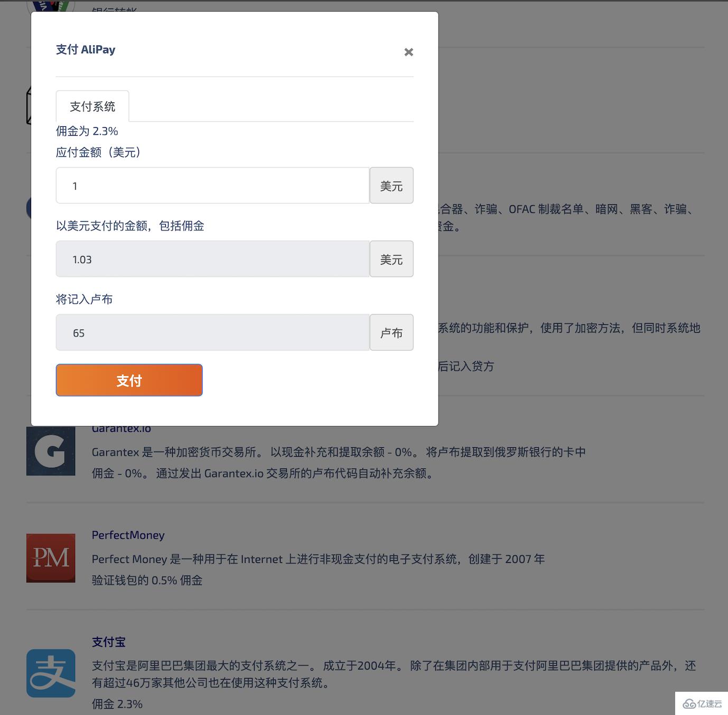Click the 验证钱包的 0.5% 佣金 text
Screen dimensions: 728x715
click(x=147, y=580)
